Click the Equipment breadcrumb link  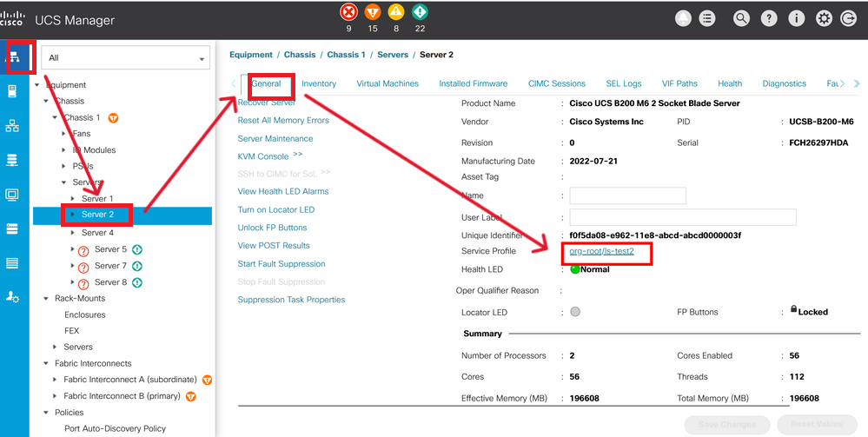pos(251,54)
